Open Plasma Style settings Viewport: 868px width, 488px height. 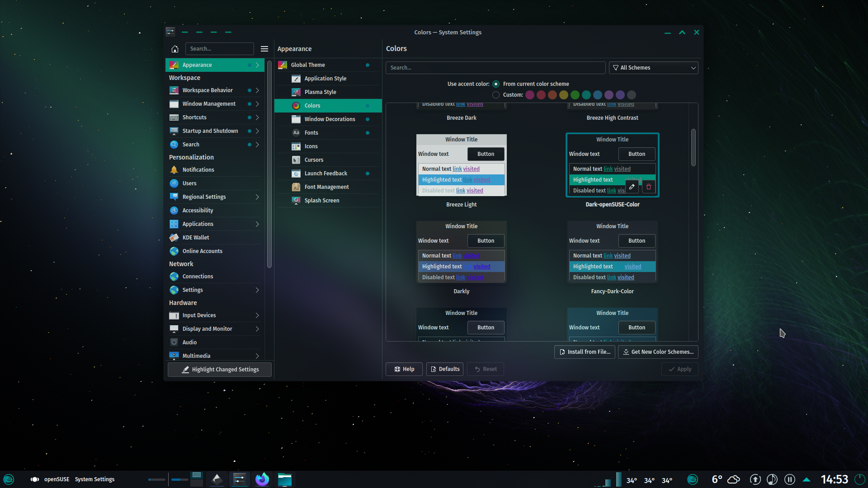click(x=328, y=92)
